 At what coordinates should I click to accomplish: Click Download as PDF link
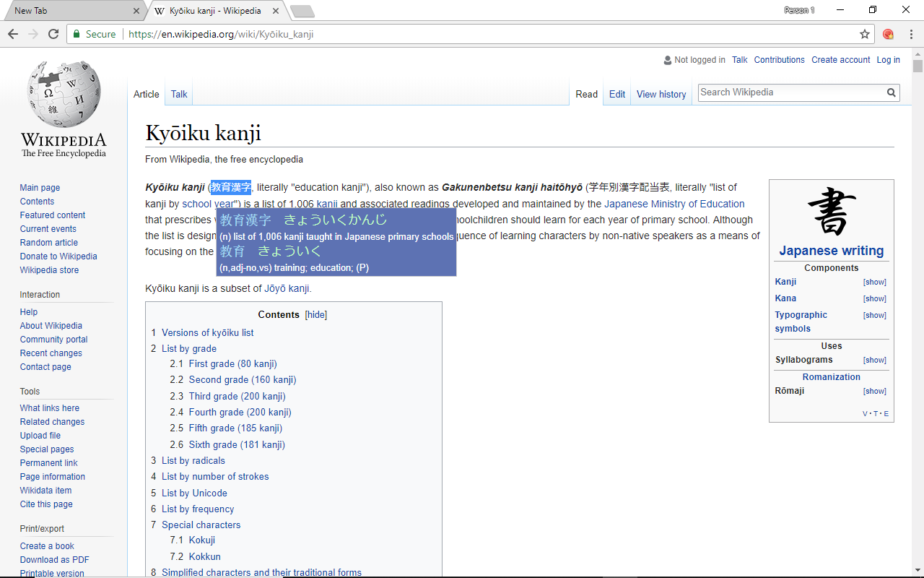tap(55, 560)
